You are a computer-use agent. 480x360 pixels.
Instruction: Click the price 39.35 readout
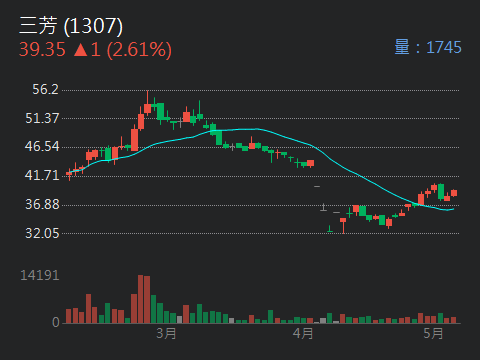coord(42,50)
